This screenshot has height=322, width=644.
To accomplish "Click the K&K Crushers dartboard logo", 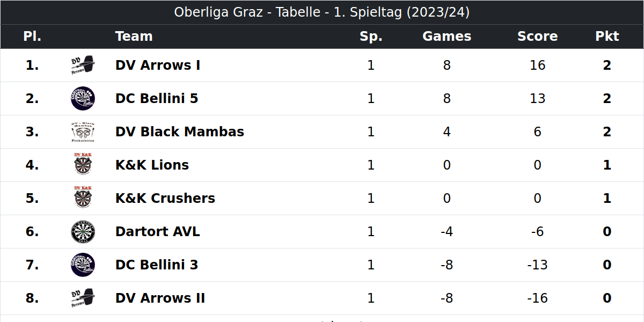I will point(83,199).
